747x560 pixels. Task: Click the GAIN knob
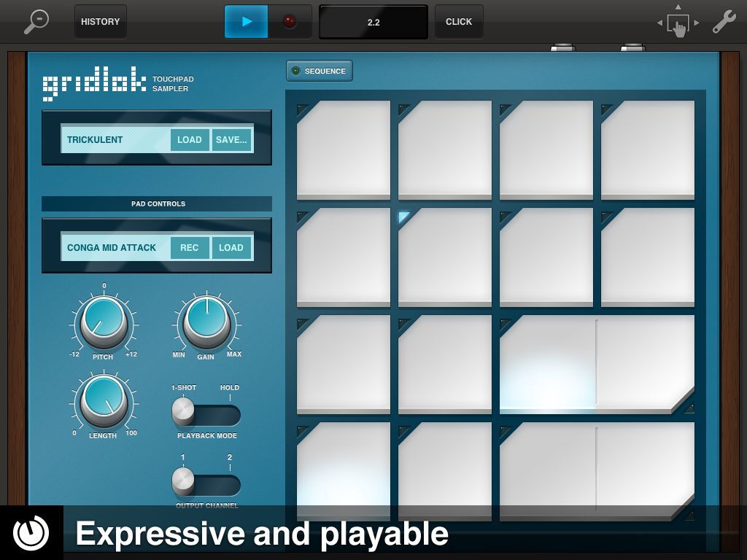(206, 322)
